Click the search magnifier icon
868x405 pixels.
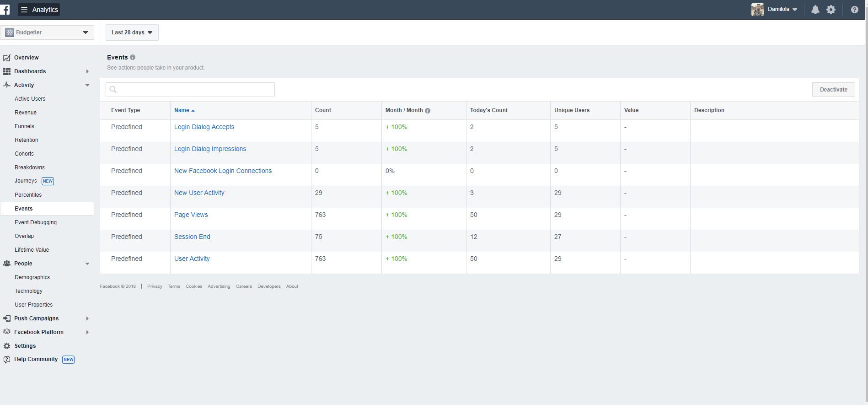(113, 90)
